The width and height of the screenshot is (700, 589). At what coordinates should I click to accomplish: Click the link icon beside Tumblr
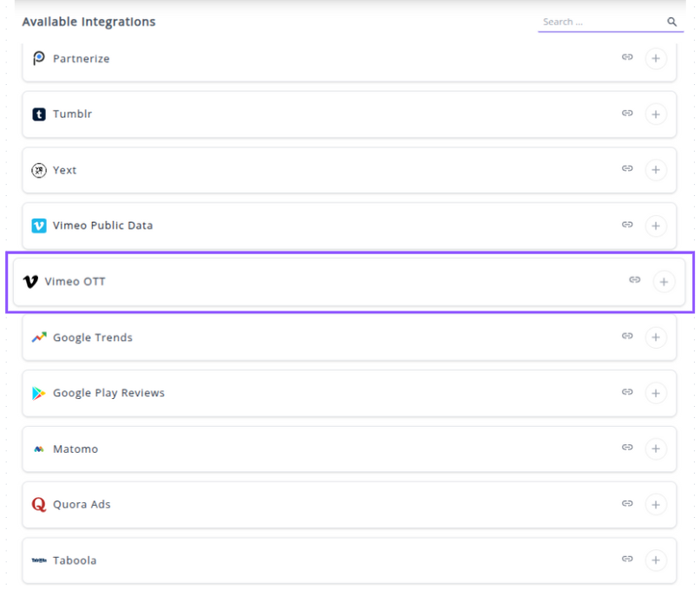click(627, 114)
